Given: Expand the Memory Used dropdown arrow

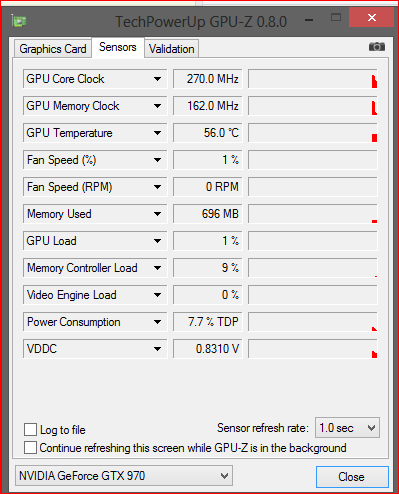Looking at the screenshot, I should tap(157, 214).
